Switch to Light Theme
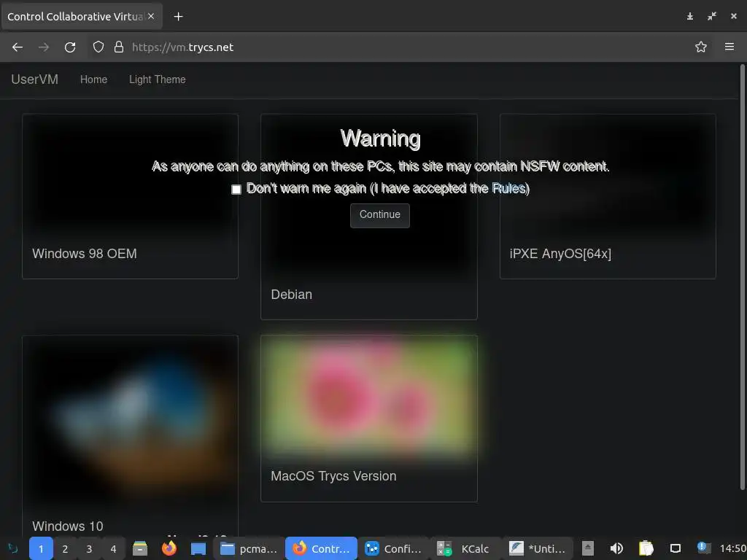 pyautogui.click(x=158, y=79)
